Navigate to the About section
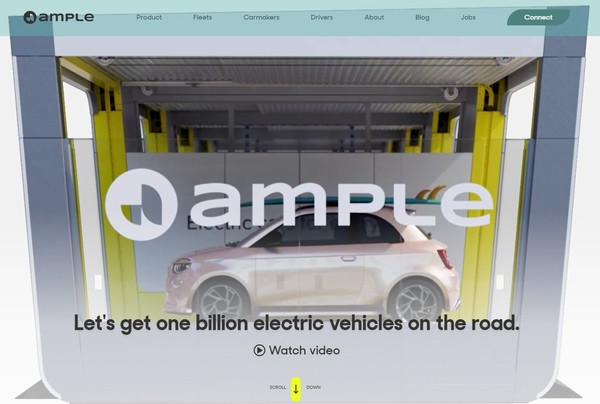The image size is (600, 404). (374, 17)
